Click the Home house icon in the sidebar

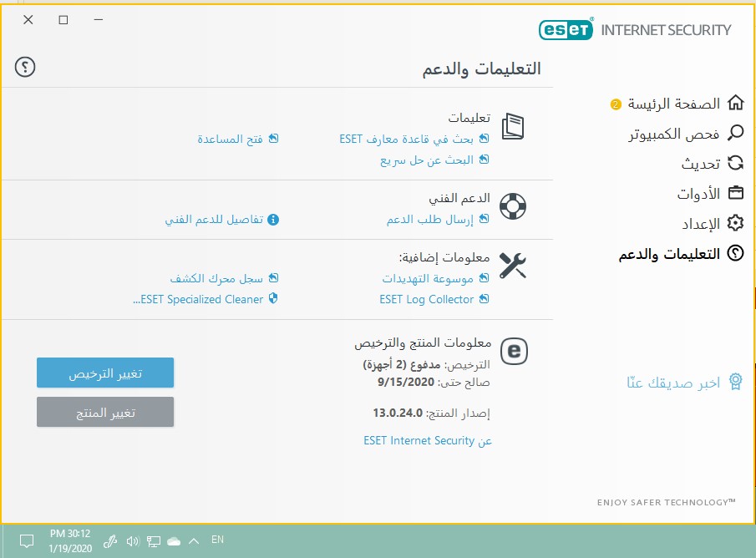(736, 103)
